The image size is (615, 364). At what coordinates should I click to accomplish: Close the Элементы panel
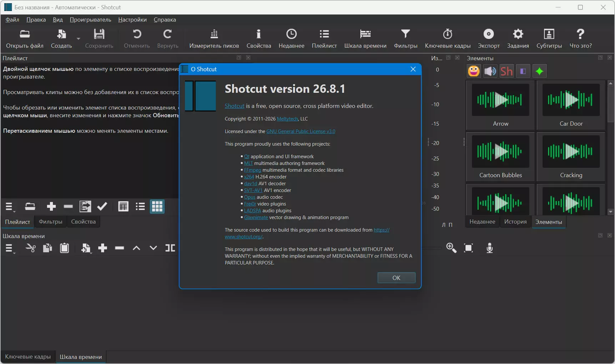coord(610,57)
